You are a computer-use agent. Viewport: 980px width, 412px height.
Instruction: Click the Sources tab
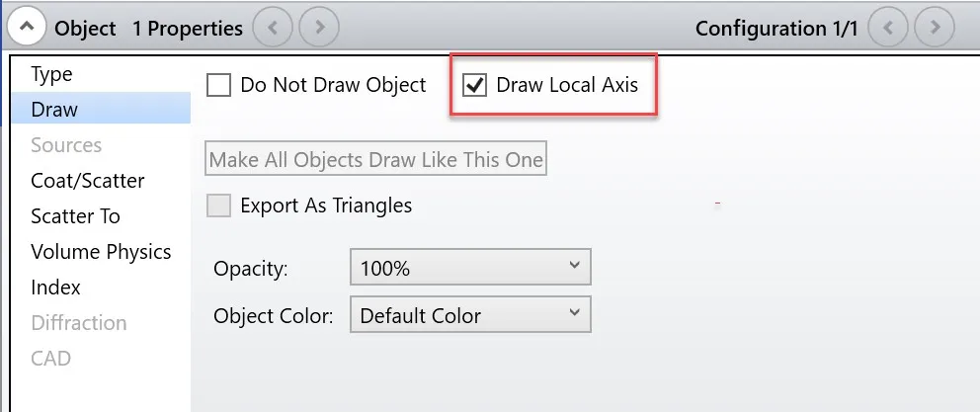[x=66, y=145]
